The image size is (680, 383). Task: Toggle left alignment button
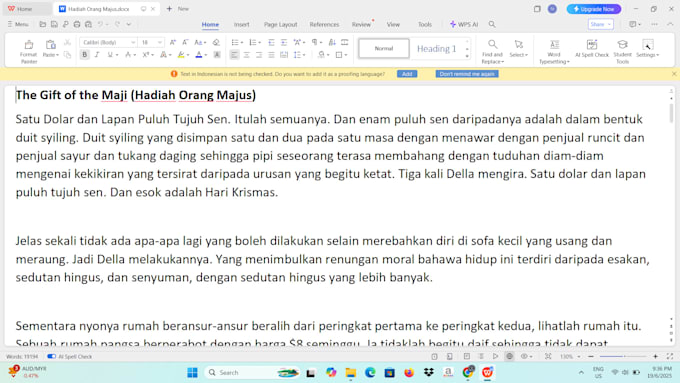234,55
